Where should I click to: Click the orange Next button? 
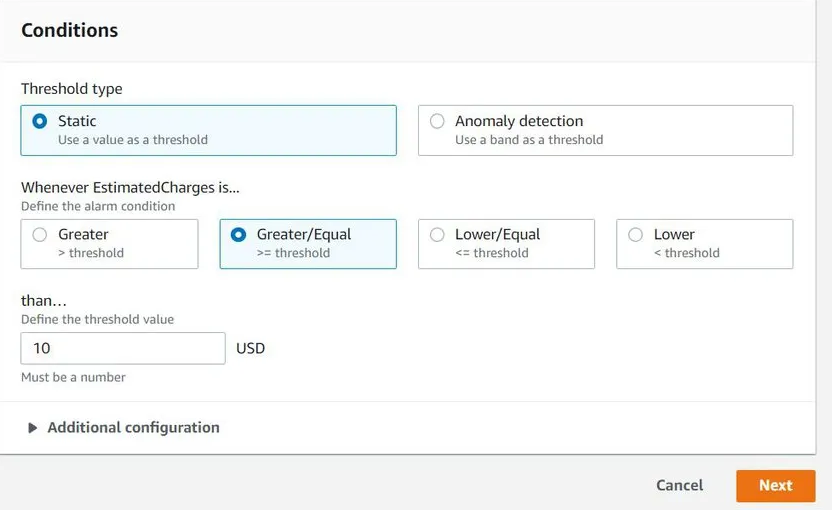pyautogui.click(x=775, y=485)
